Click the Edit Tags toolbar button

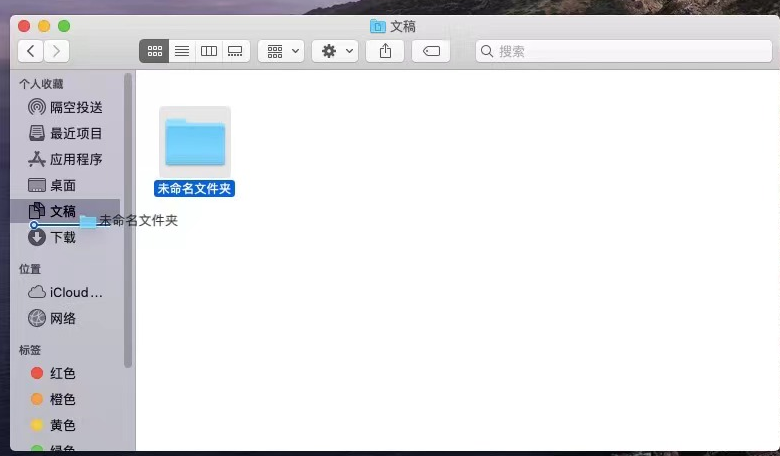[x=431, y=51]
